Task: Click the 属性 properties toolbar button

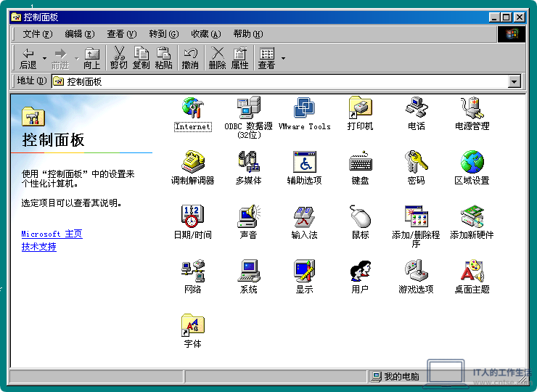Action: point(239,58)
